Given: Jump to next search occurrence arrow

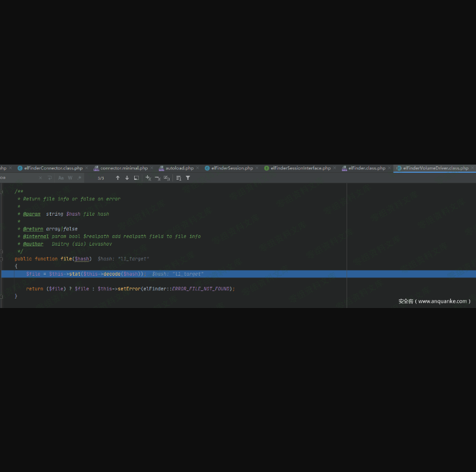Looking at the screenshot, I should click(x=127, y=178).
